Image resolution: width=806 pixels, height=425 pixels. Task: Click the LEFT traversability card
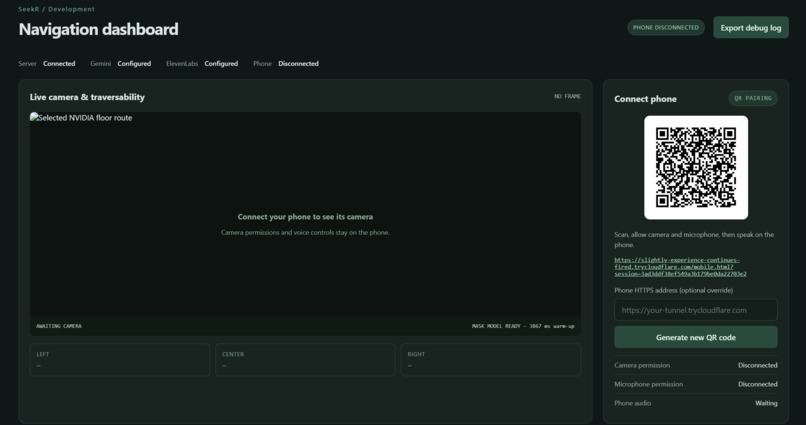[120, 360]
